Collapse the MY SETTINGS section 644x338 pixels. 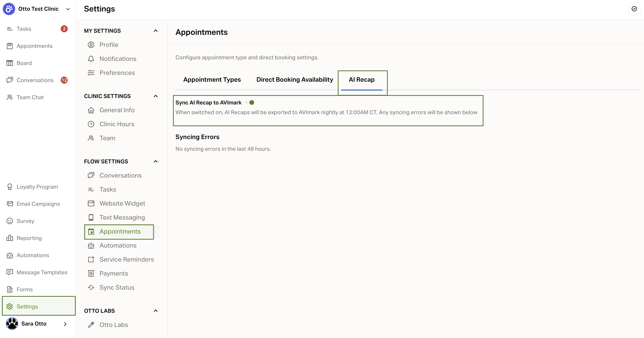tap(155, 31)
